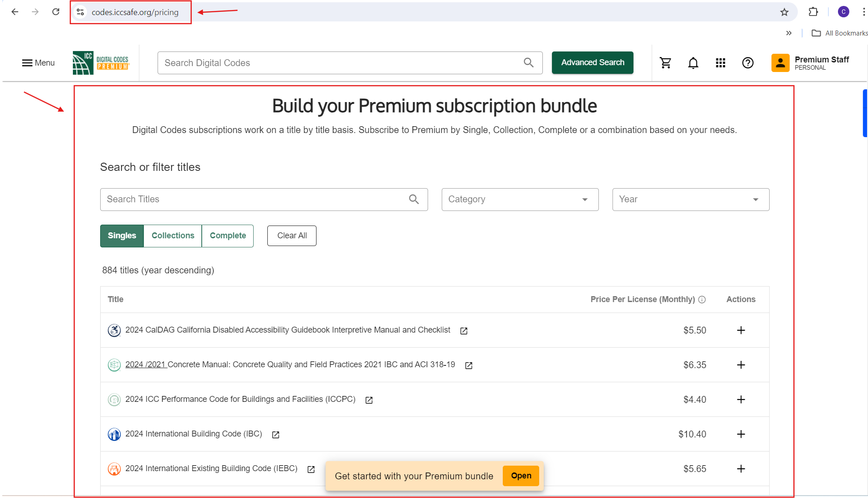Open the browser extensions puzzle icon
This screenshot has height=498, width=868.
813,12
